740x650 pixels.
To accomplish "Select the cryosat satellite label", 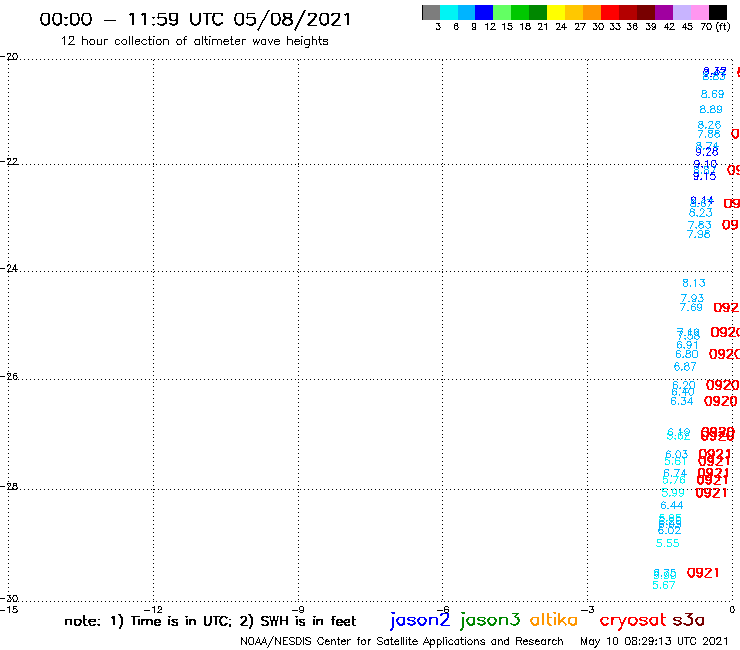I will click(633, 620).
